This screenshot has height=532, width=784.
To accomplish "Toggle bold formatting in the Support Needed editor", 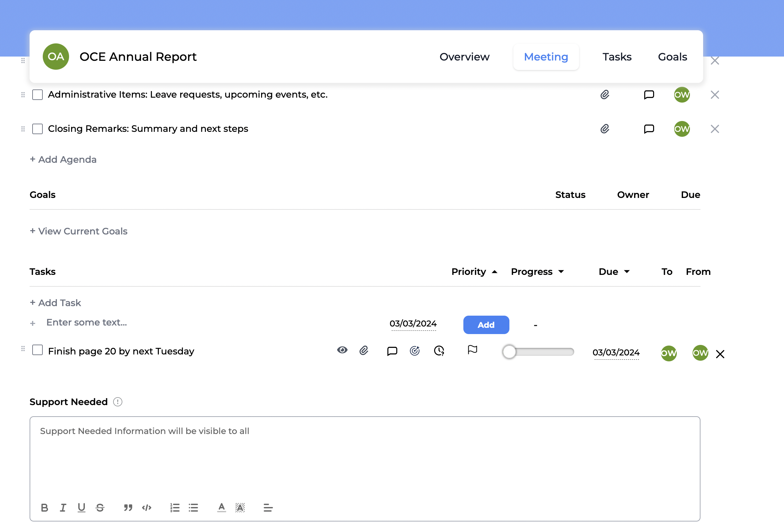I will [x=44, y=507].
